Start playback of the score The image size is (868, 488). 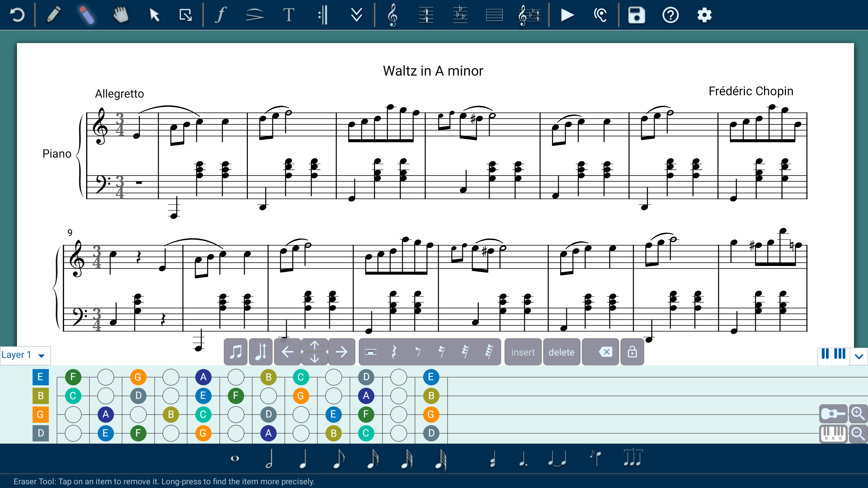click(x=567, y=15)
